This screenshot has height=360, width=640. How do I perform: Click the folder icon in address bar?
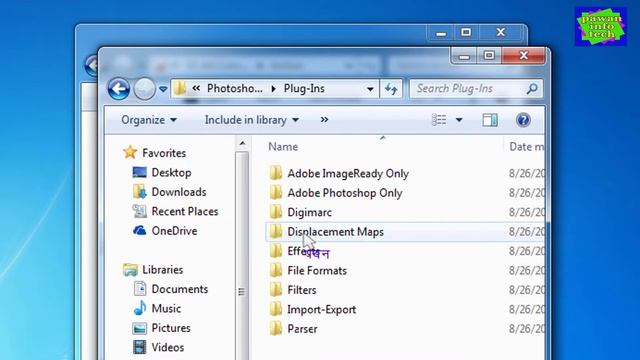pyautogui.click(x=180, y=88)
